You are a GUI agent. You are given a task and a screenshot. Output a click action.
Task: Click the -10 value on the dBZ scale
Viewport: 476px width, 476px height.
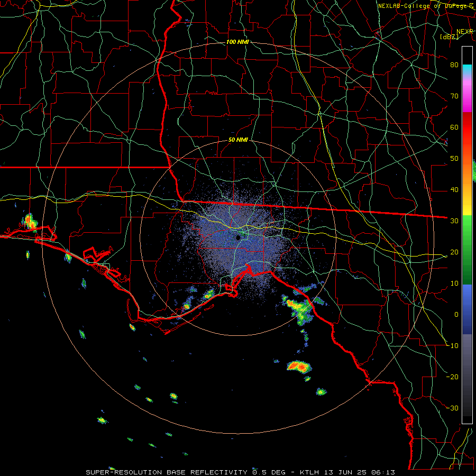[453, 345]
